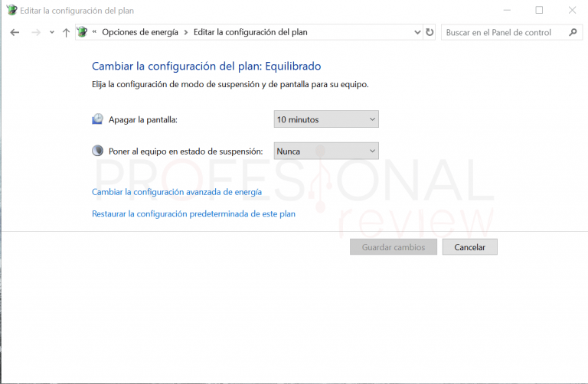The width and height of the screenshot is (588, 384).
Task: Select Editar la configuración del plan breadcrumb
Action: pos(250,32)
